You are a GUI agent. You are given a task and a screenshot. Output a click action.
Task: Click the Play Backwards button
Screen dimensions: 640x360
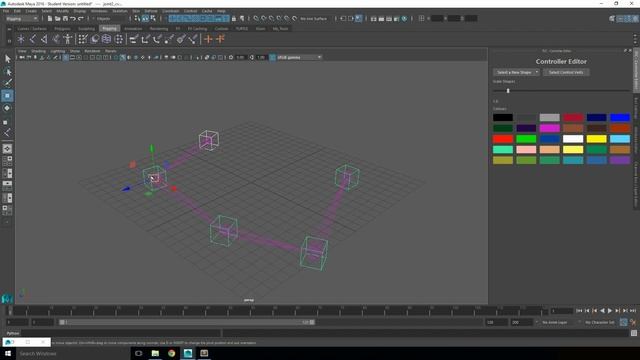pos(602,311)
